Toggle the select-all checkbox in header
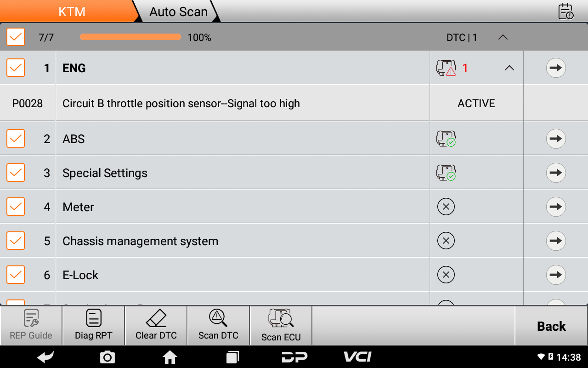This screenshot has height=368, width=588. (16, 37)
